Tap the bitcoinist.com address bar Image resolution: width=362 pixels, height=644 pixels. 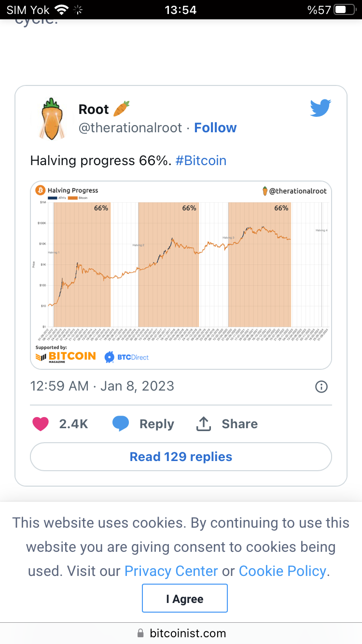(x=181, y=633)
